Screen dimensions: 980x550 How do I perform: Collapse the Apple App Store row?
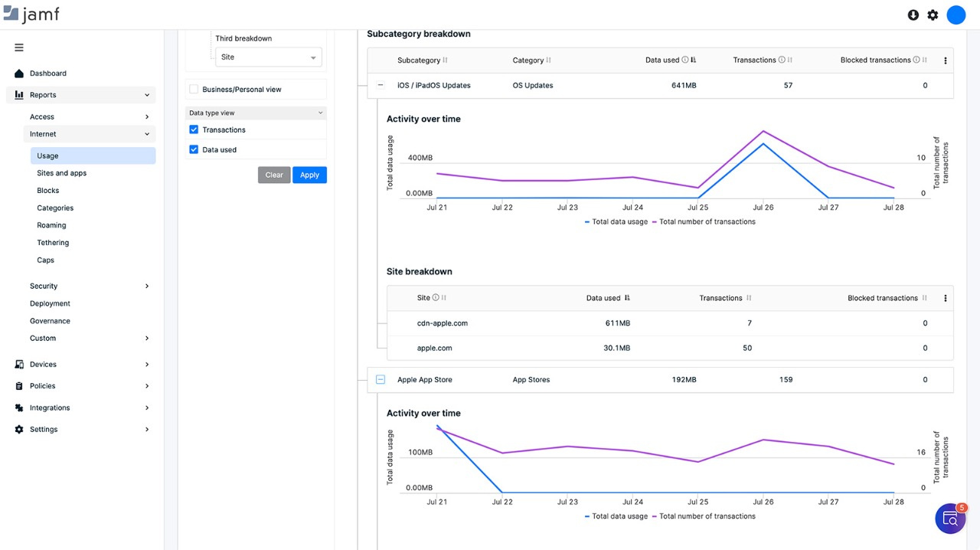coord(381,380)
